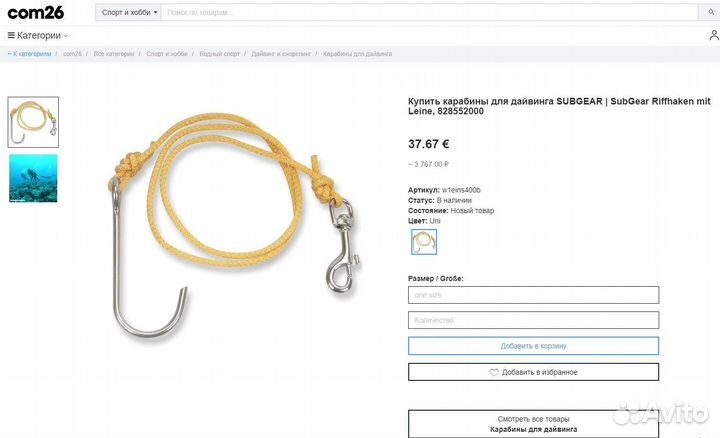720x438 pixels.
Task: Open the user account icon
Action: pos(714,35)
